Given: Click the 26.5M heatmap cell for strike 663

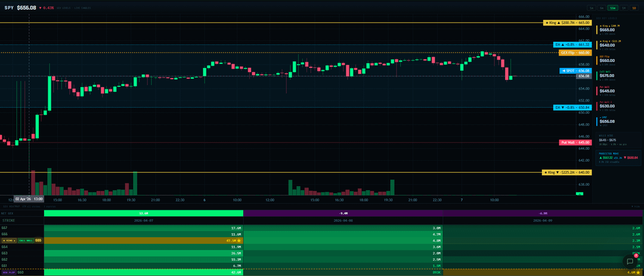Looking at the screenshot, I should 144,253.
